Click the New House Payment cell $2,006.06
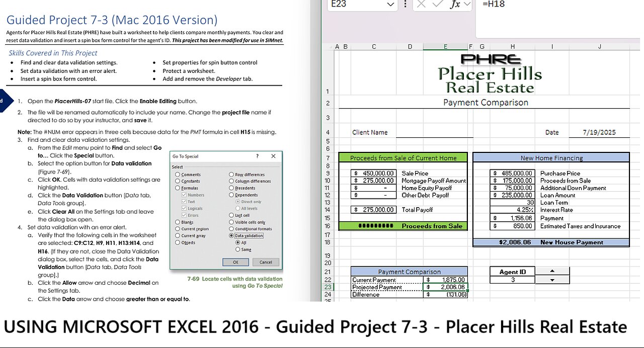The width and height of the screenshot is (644, 348). coord(512,242)
